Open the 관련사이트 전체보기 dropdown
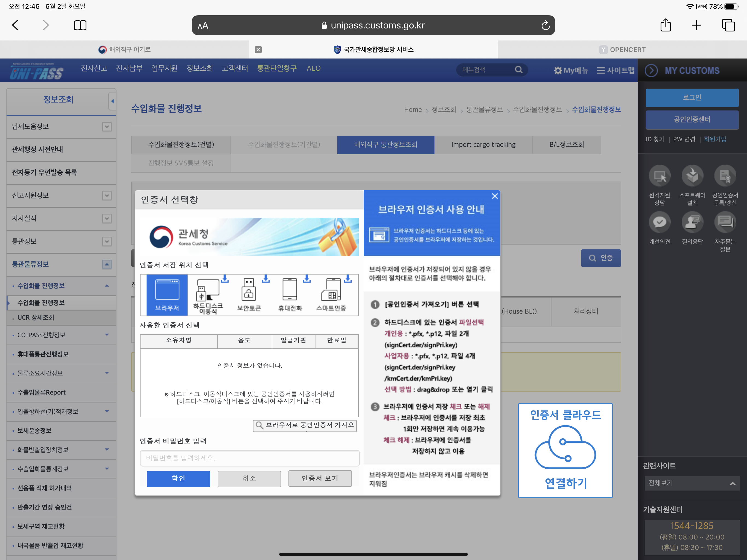 pyautogui.click(x=691, y=483)
